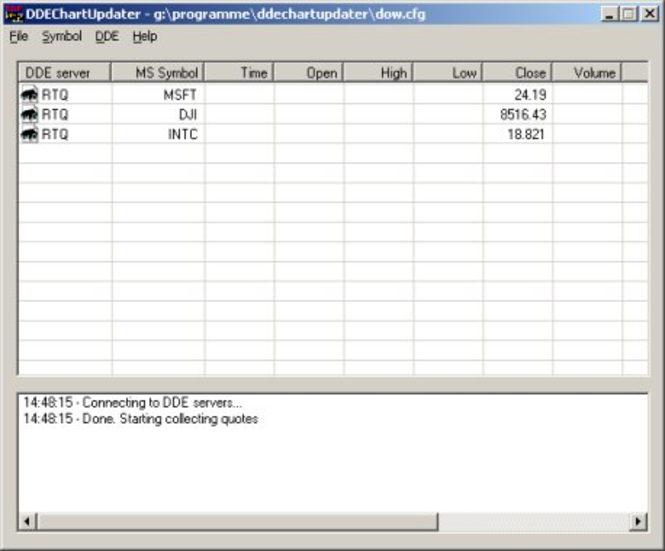Click the Close column header
Image resolution: width=665 pixels, height=551 pixels.
click(x=517, y=73)
